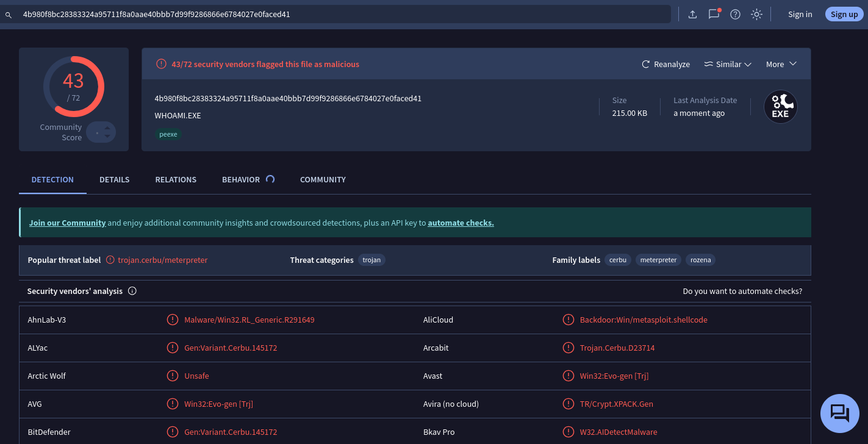This screenshot has height=444, width=868.
Task: Click the automate checks link
Action: (461, 223)
